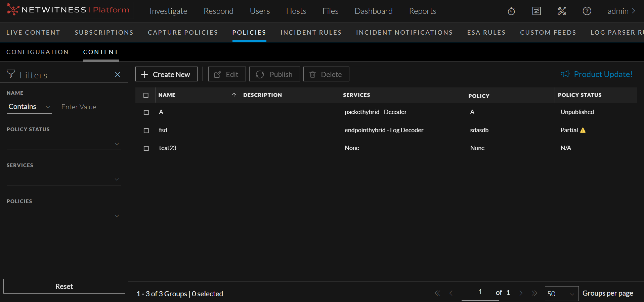Click the Partial status warning icon
Image resolution: width=644 pixels, height=302 pixels.
coord(583,130)
